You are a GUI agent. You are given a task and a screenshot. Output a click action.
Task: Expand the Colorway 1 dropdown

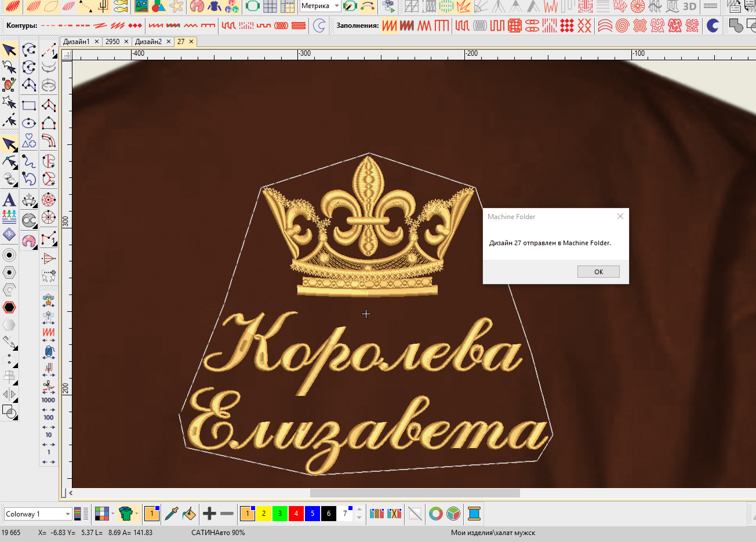[x=68, y=514]
